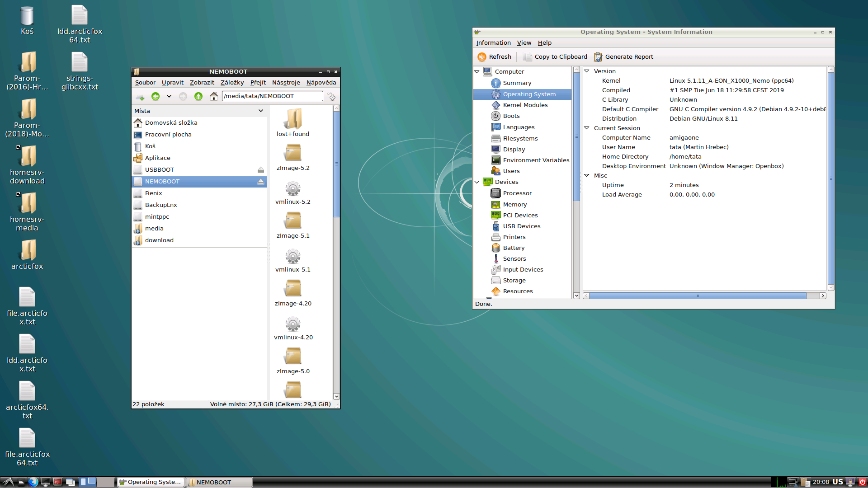Open the zImage-5.2 package file

[x=293, y=153]
